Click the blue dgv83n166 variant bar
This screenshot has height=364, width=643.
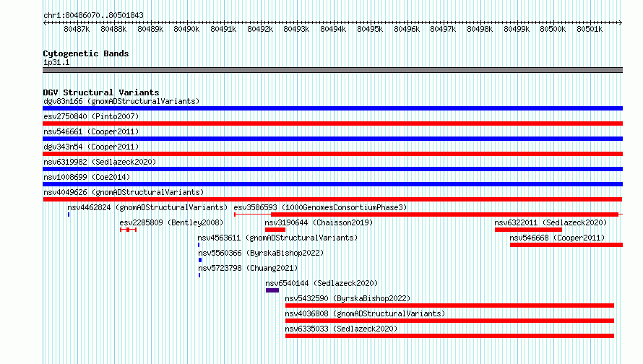[x=332, y=108]
